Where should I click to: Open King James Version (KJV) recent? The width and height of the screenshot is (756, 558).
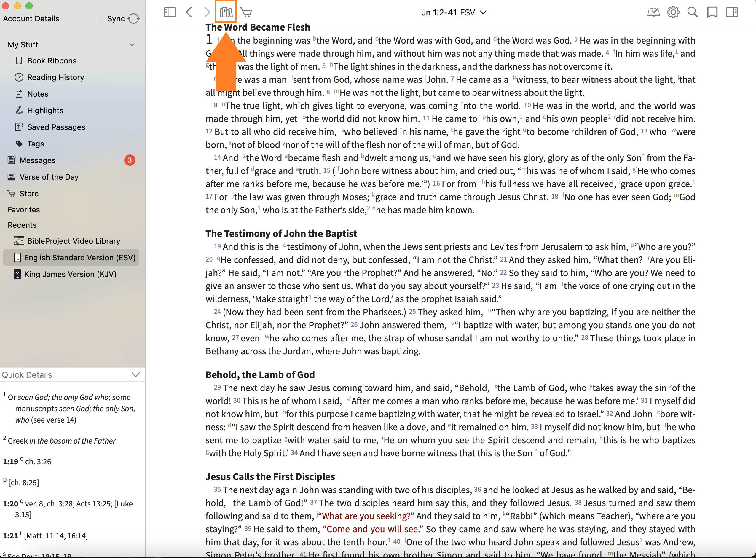pyautogui.click(x=70, y=274)
